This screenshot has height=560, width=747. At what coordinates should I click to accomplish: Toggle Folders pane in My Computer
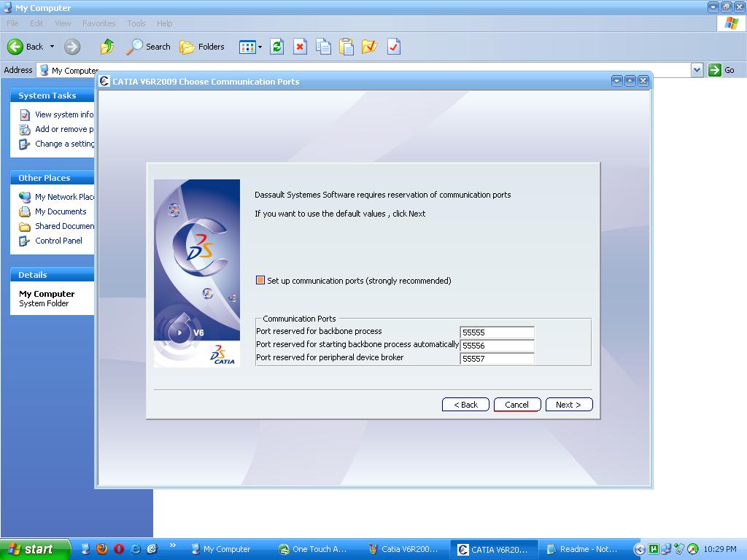[x=202, y=47]
